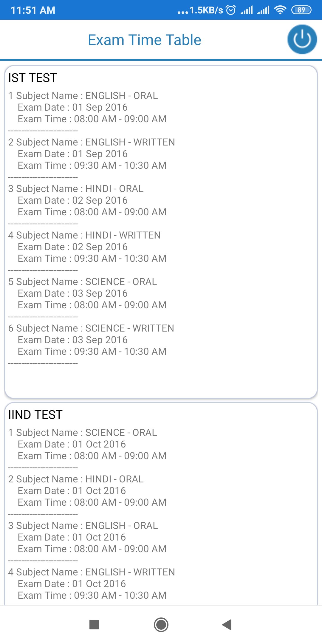
Task: Tap the Exam Time Table title
Action: point(145,40)
